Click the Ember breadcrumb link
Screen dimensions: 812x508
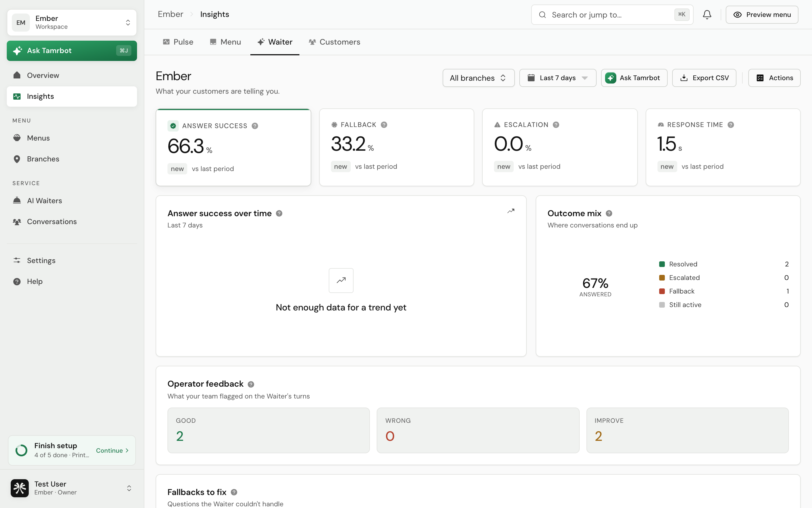(x=171, y=14)
